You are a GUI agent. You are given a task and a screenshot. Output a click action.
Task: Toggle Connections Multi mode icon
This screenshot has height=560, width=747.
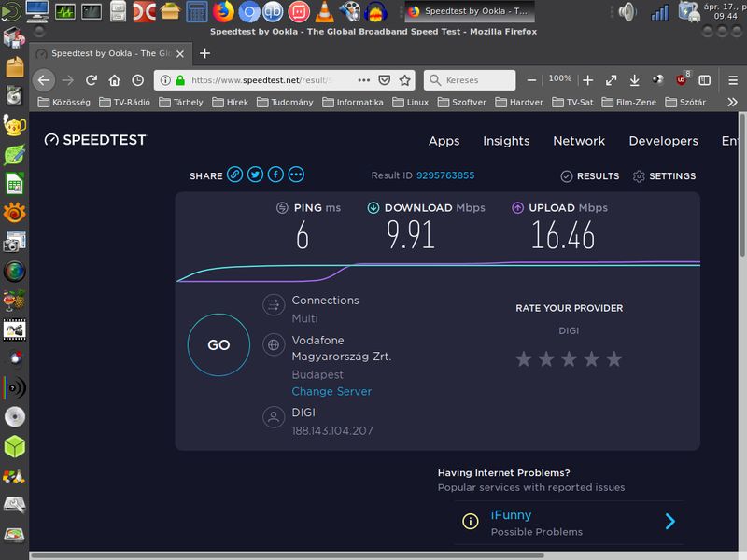click(274, 305)
